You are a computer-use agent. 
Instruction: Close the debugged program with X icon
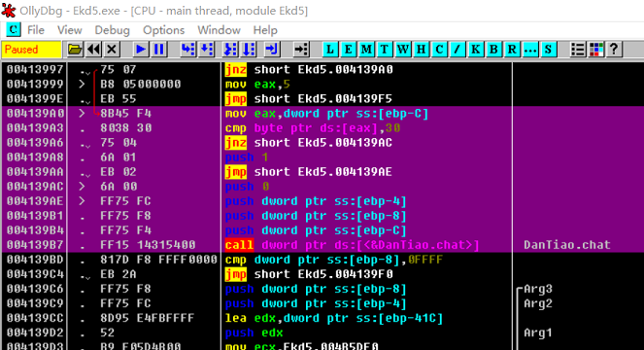click(x=112, y=50)
